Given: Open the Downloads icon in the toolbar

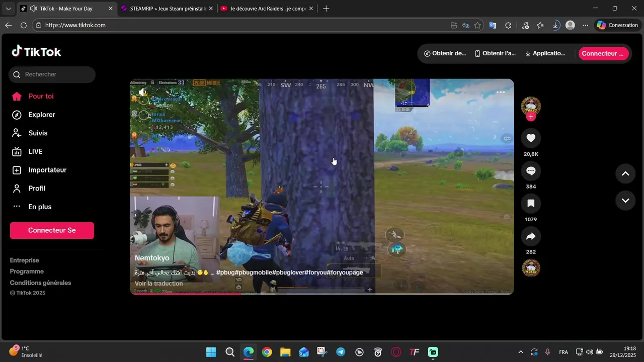Looking at the screenshot, I should pyautogui.click(x=555, y=25).
